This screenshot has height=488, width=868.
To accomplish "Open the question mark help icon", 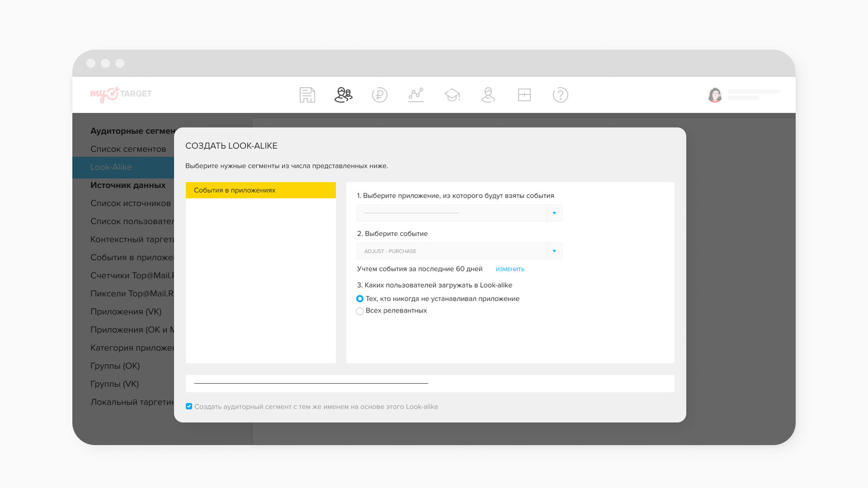I will 561,95.
